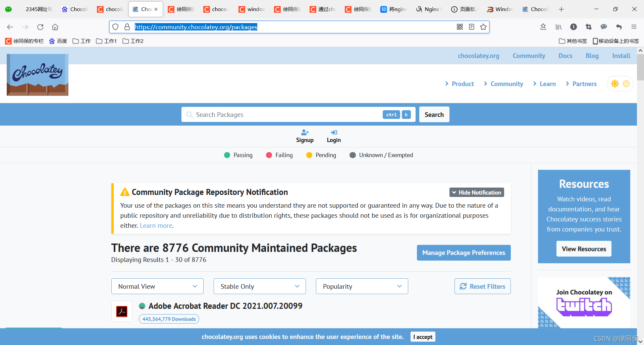Screen dimensions: 644x345
Task: Accept cookies with I accept button
Action: click(423, 337)
